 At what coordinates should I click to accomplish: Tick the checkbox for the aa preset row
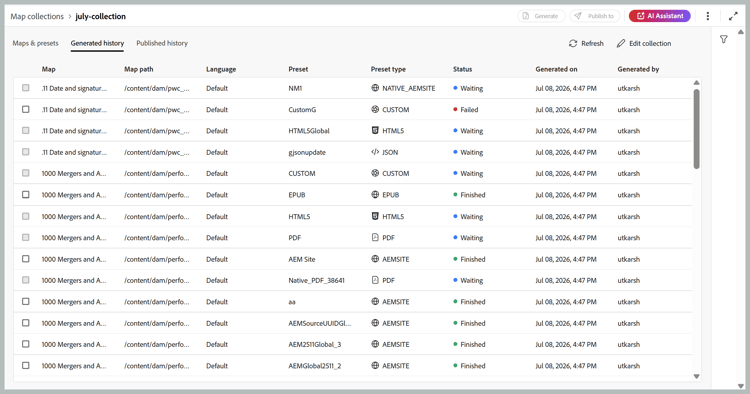26,302
